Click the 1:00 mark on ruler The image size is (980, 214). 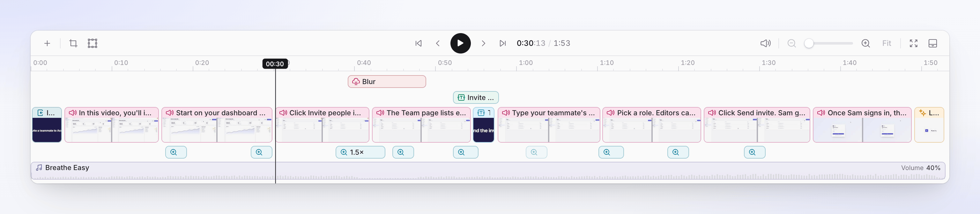pos(526,63)
